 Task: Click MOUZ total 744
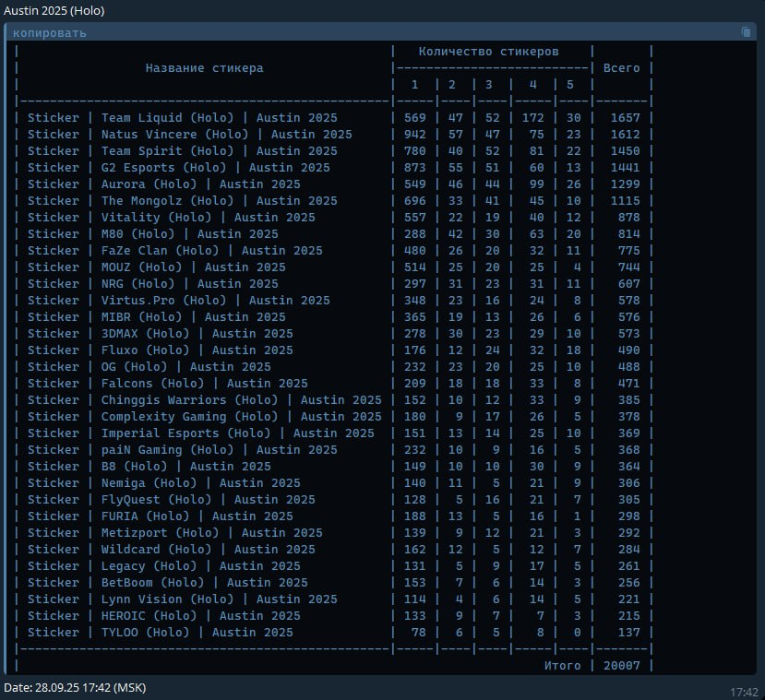point(628,267)
